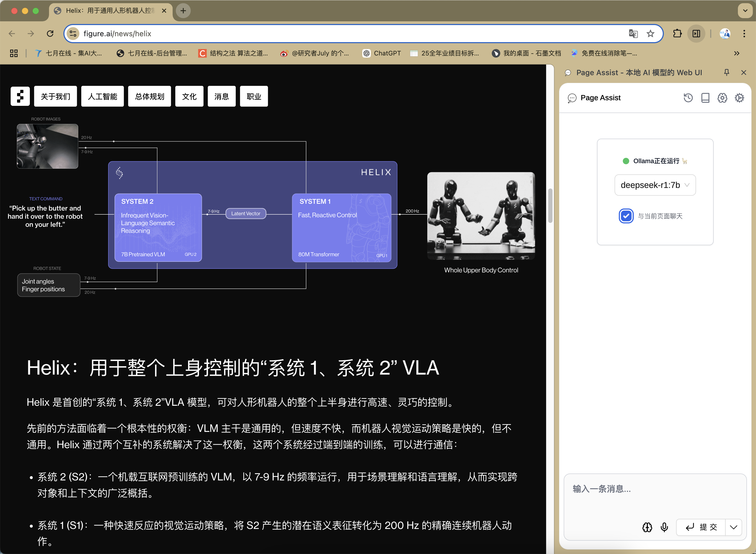Open the 总体规划 navigation menu item
756x554 pixels.
(149, 97)
